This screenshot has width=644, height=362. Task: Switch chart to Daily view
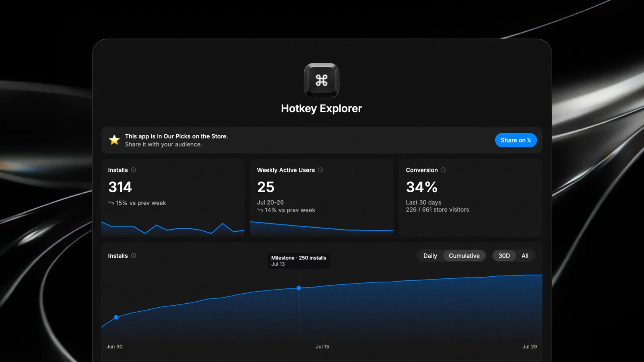430,256
